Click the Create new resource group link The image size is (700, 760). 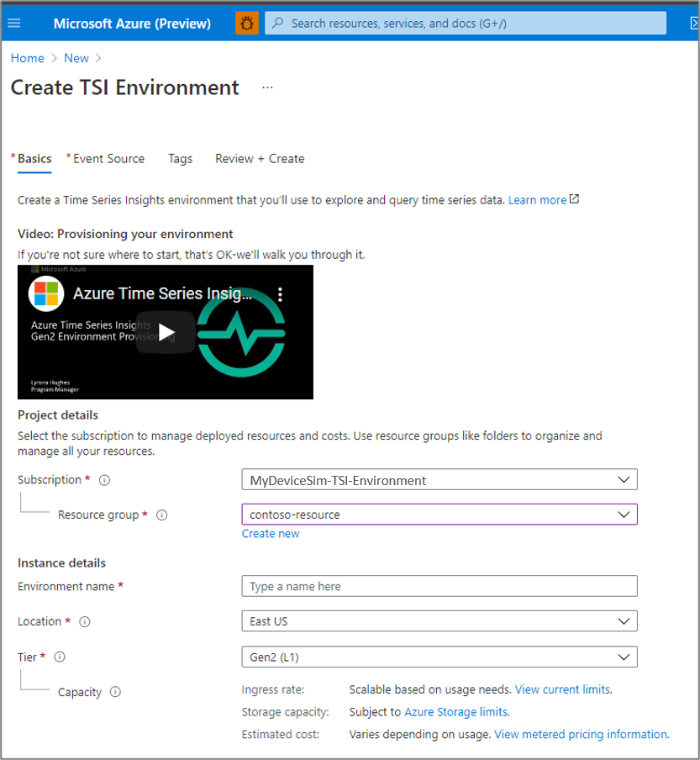click(x=271, y=533)
